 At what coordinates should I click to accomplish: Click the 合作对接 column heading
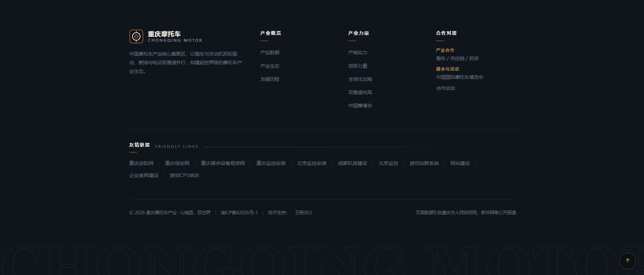446,33
